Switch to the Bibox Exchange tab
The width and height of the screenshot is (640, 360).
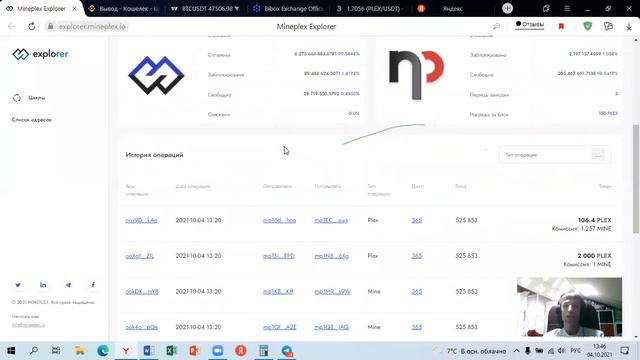point(288,9)
